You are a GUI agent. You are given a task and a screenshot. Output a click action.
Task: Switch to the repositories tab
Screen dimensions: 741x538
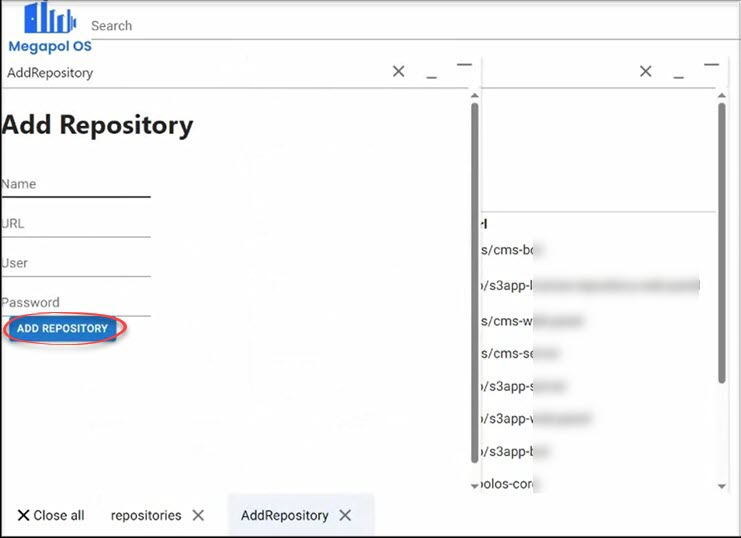coord(146,515)
